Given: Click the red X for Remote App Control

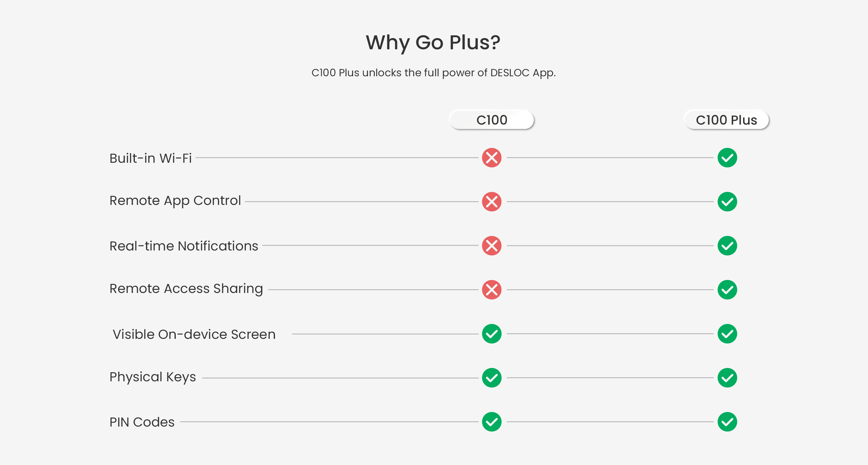Looking at the screenshot, I should [492, 202].
